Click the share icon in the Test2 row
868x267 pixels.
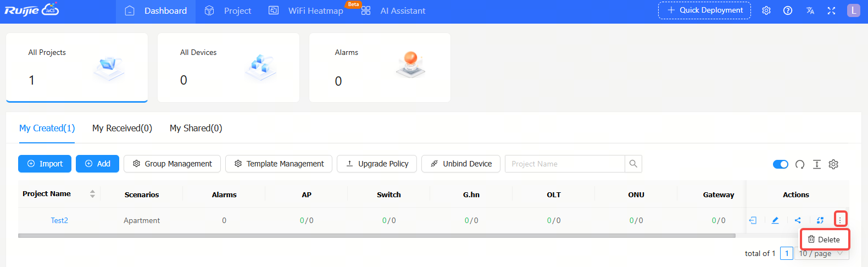tap(798, 220)
